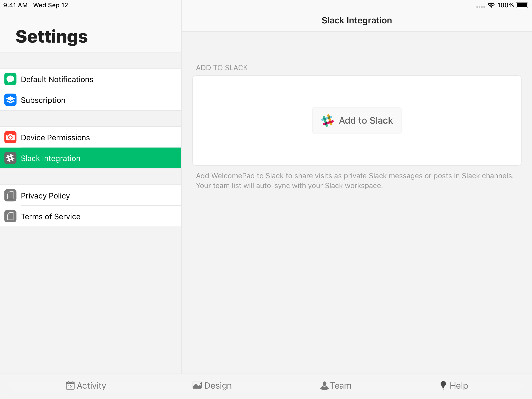The height and width of the screenshot is (399, 532).
Task: Open Default Notifications settings
Action: pos(91,79)
